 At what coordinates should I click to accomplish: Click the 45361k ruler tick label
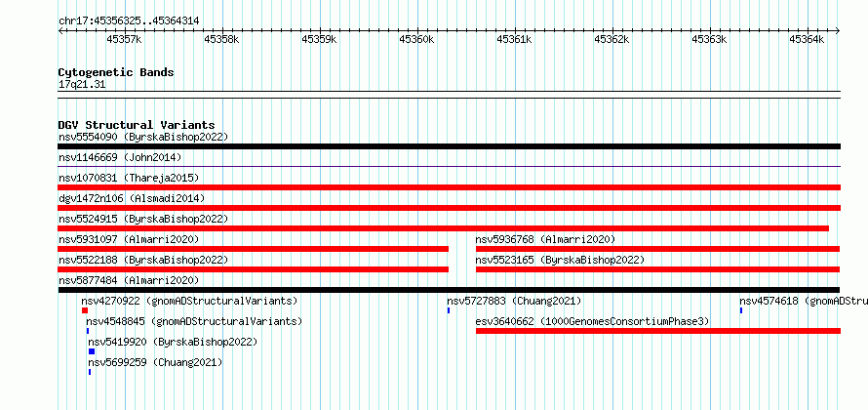click(x=514, y=39)
